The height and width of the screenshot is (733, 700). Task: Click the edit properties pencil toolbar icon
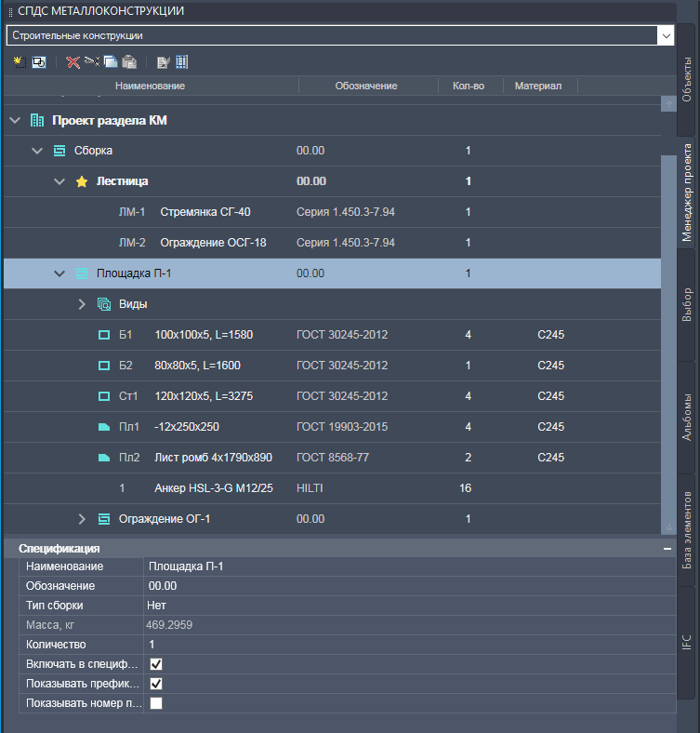pos(164,62)
